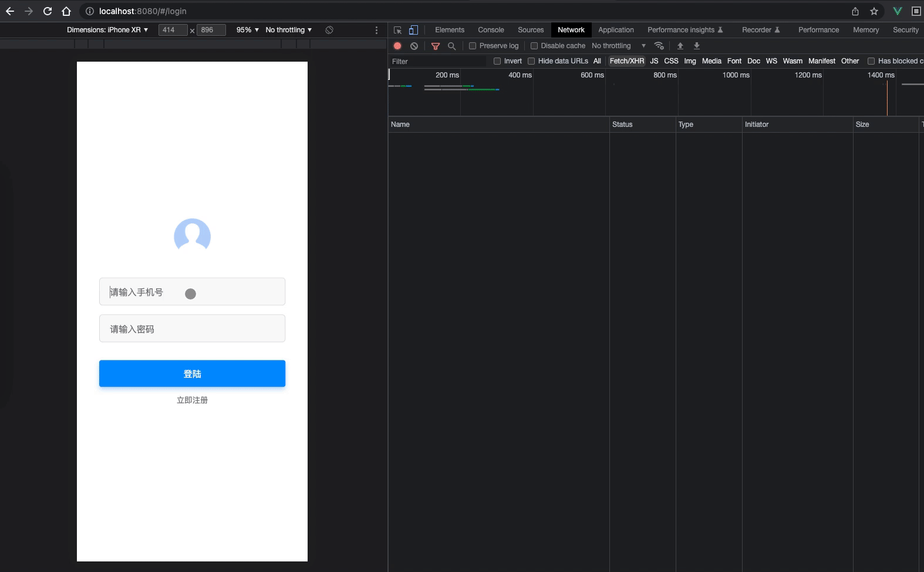
Task: Open device toolbar No throttling dropdown
Action: tap(289, 30)
